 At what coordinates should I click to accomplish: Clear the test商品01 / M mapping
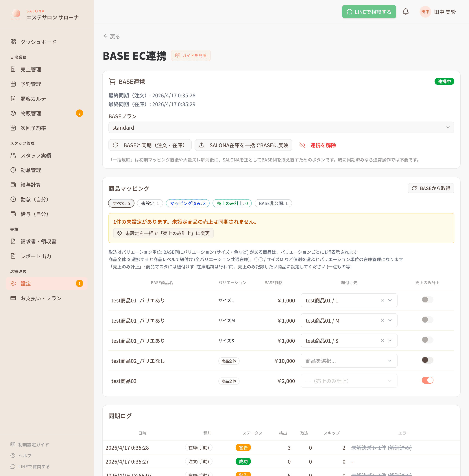[382, 320]
